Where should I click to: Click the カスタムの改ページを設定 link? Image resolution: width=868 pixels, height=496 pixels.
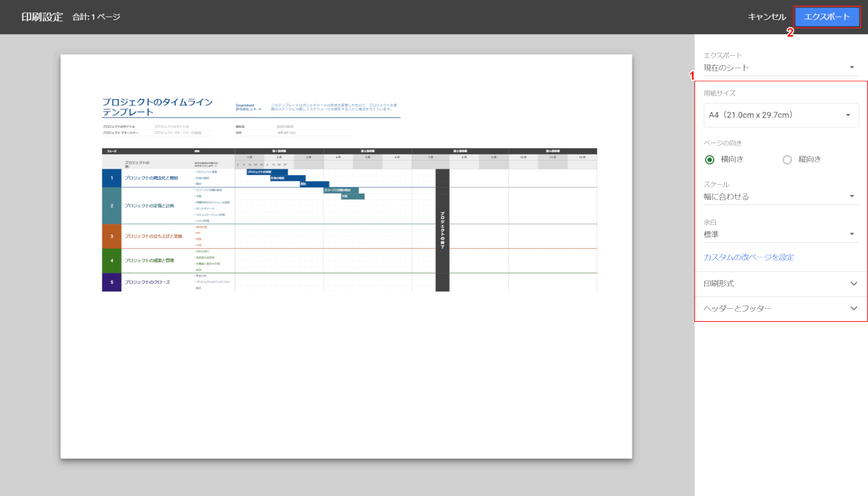coord(748,257)
